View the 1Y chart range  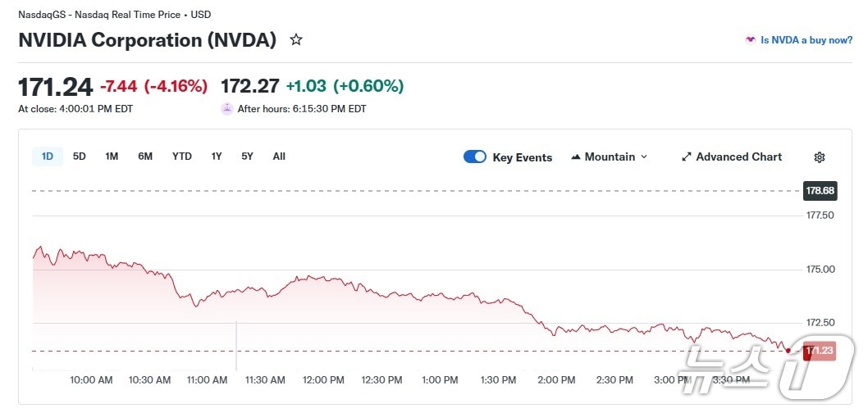pyautogui.click(x=217, y=157)
